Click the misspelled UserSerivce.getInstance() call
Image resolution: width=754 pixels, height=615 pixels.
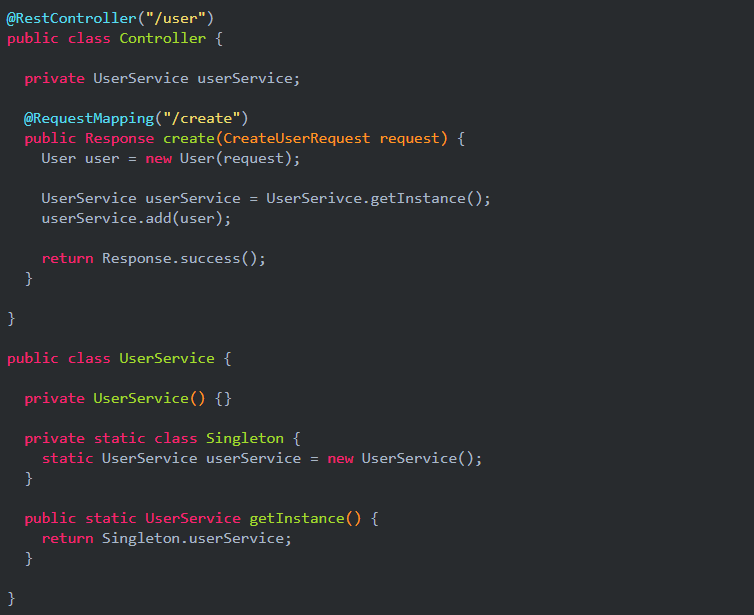click(378, 199)
